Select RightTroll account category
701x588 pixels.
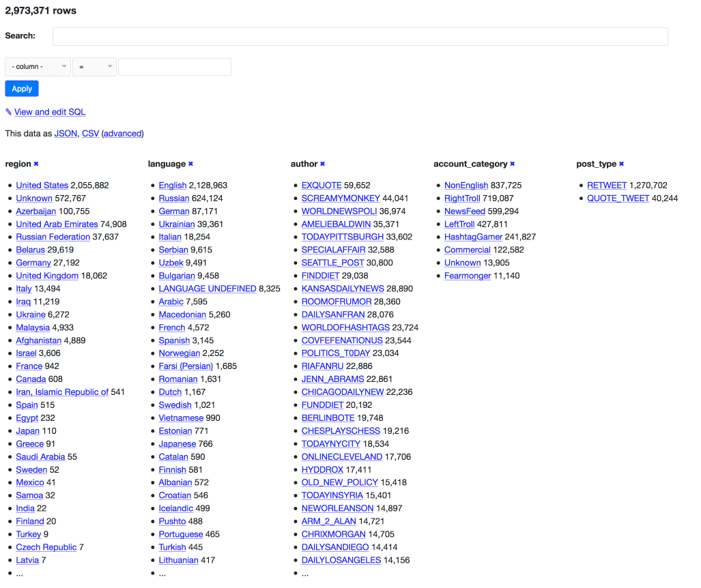pyautogui.click(x=462, y=199)
